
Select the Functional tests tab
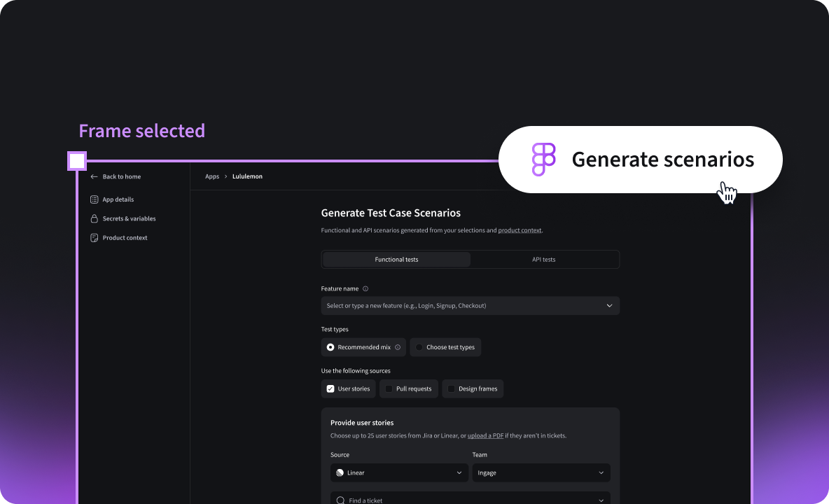pos(396,259)
